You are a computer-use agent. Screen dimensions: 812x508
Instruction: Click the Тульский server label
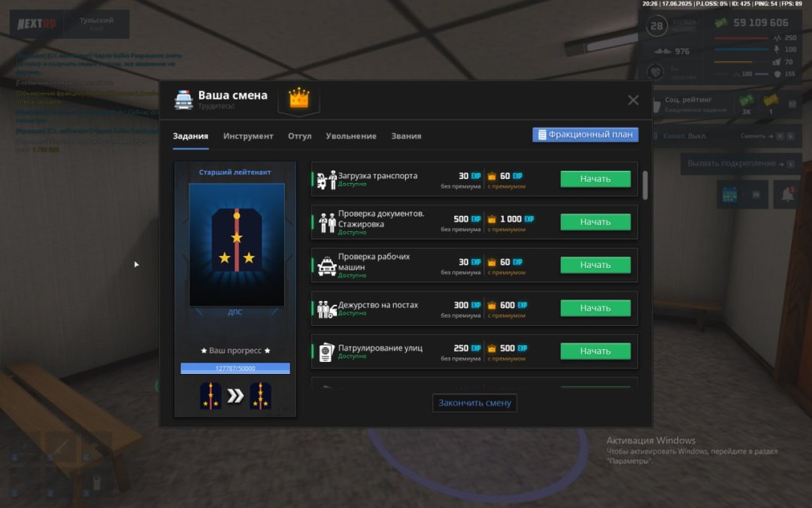[x=96, y=20]
